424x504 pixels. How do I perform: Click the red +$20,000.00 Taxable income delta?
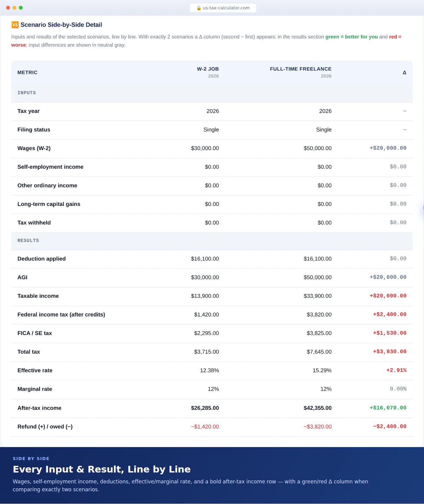pyautogui.click(x=388, y=296)
